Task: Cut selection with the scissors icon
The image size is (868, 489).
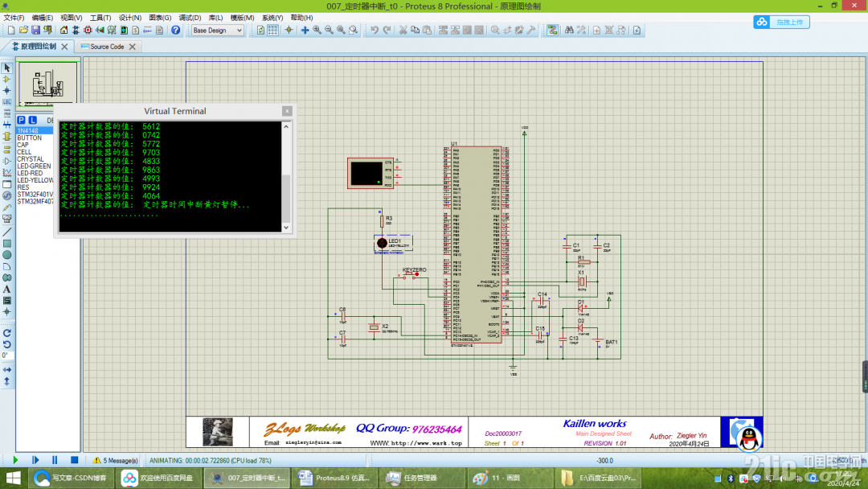Action: pos(403,30)
